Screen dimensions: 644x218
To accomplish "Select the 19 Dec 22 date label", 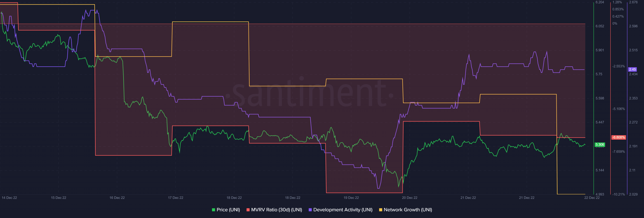I will (351, 198).
